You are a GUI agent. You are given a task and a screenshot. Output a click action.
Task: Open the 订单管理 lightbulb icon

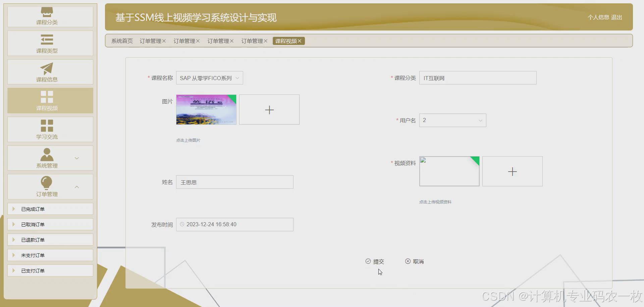(x=47, y=183)
